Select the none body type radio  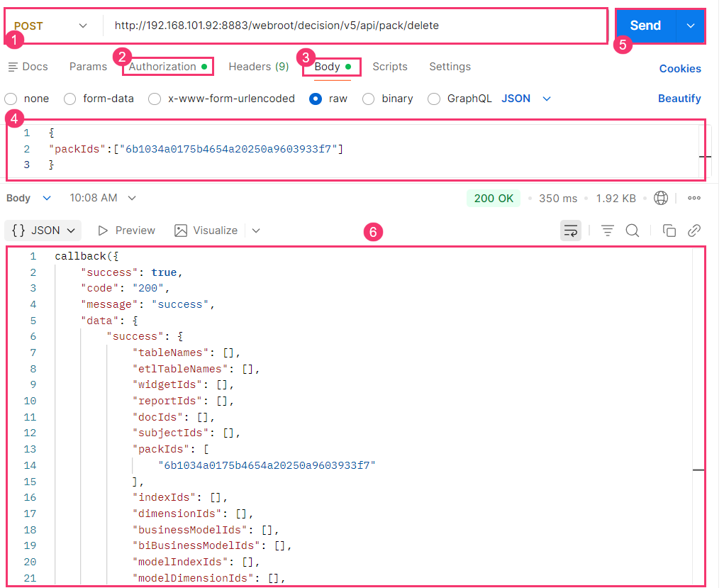(x=11, y=99)
